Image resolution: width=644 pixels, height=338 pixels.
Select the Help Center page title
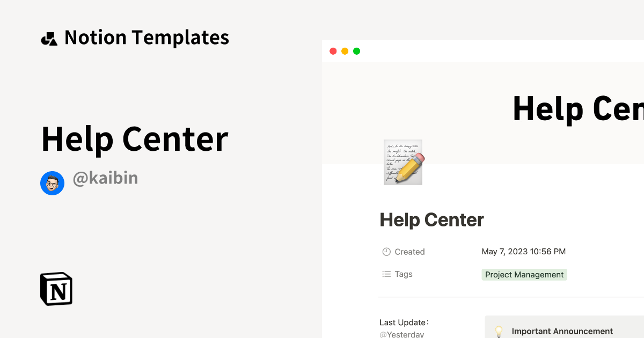click(x=431, y=220)
